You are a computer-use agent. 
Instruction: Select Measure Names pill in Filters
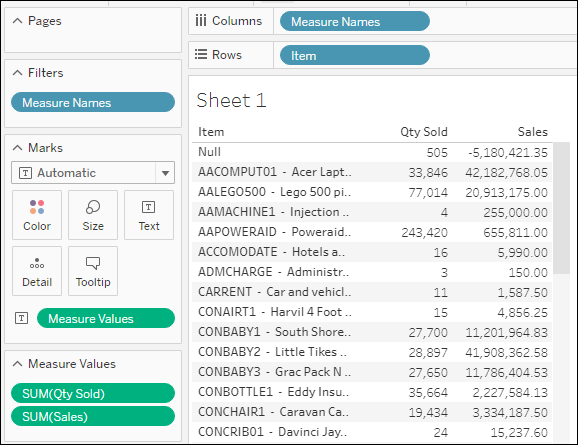(x=93, y=102)
